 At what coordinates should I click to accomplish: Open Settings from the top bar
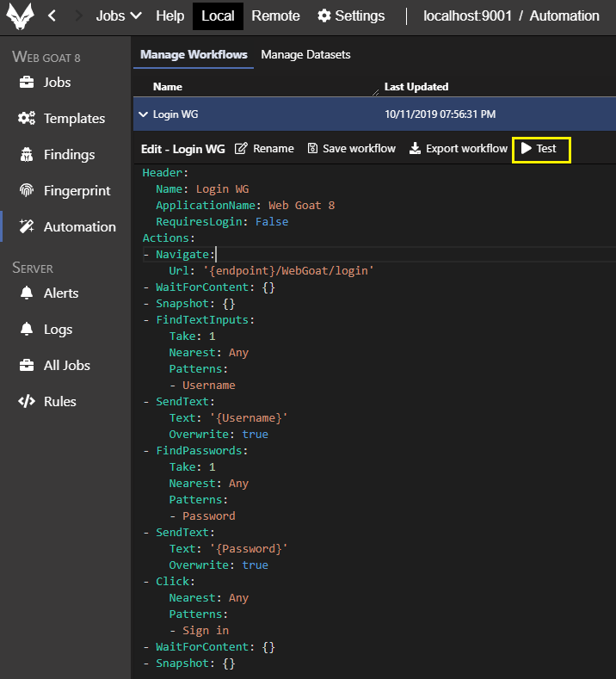click(x=351, y=15)
